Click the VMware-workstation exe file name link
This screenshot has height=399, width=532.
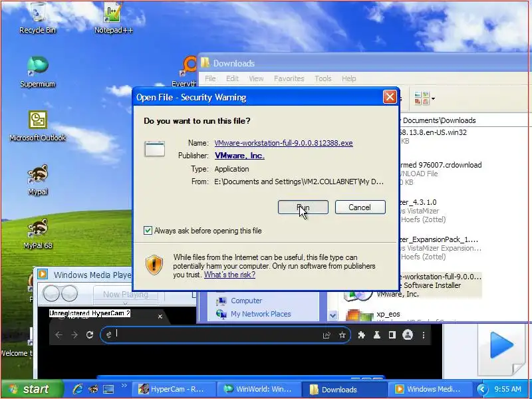[x=284, y=143]
